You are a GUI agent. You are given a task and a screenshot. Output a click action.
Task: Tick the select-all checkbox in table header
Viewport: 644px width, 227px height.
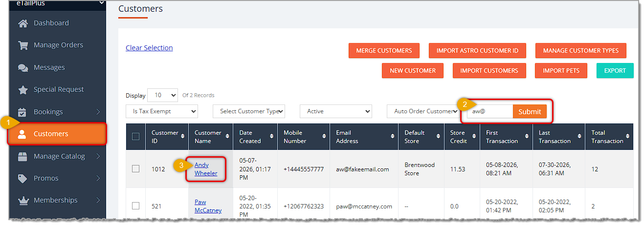(136, 137)
